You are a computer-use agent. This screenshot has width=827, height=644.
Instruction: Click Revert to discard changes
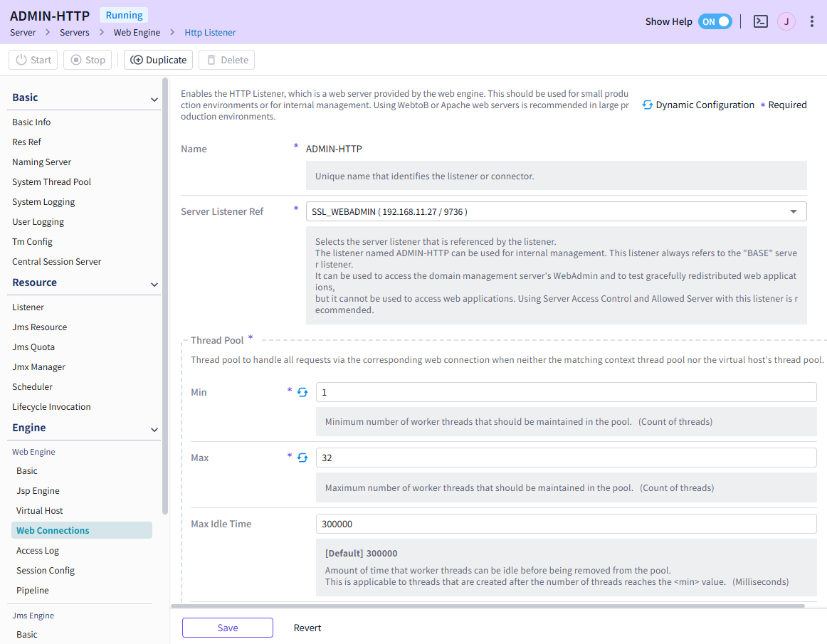point(307,628)
